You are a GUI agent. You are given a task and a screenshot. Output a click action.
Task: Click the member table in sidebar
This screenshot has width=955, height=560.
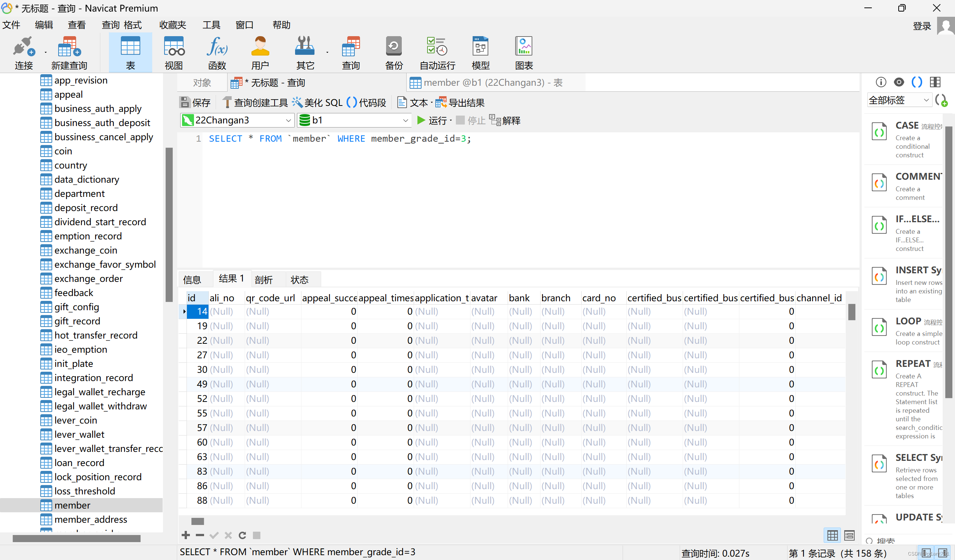tap(72, 505)
